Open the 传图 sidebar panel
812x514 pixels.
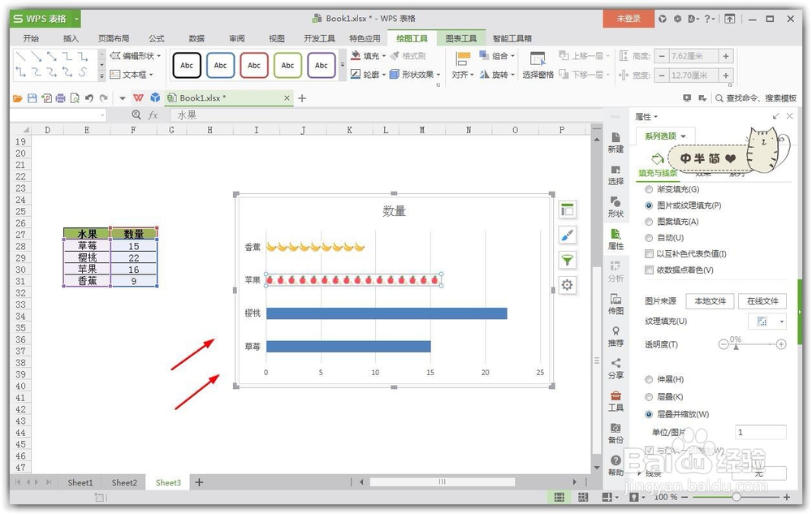(x=615, y=305)
